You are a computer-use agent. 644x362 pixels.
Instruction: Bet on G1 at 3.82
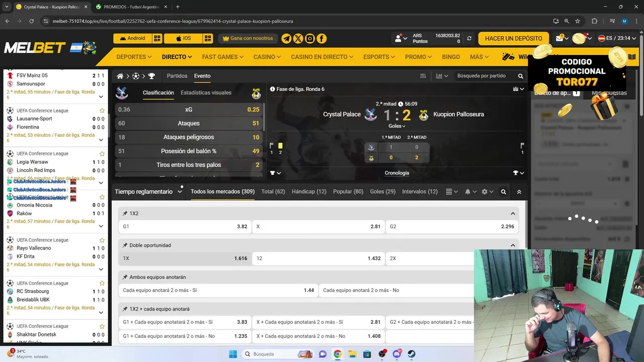pyautogui.click(x=185, y=227)
